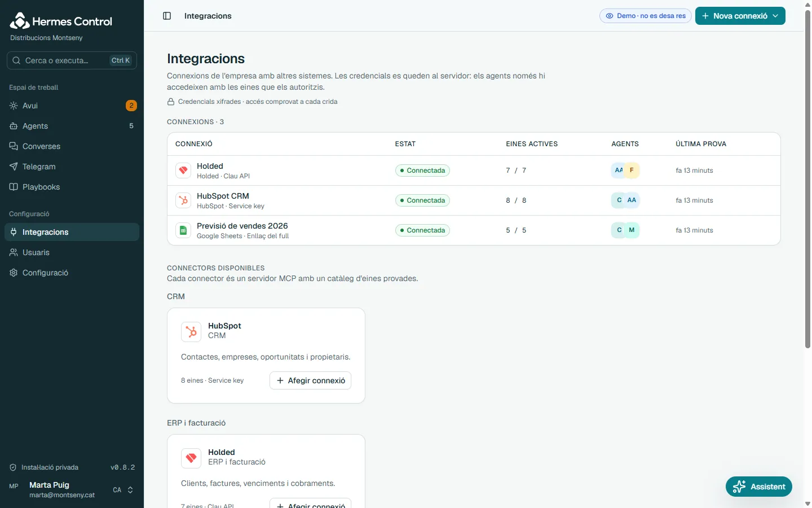Click the F agent avatar on Holded row
The image size is (812, 508).
click(x=632, y=170)
